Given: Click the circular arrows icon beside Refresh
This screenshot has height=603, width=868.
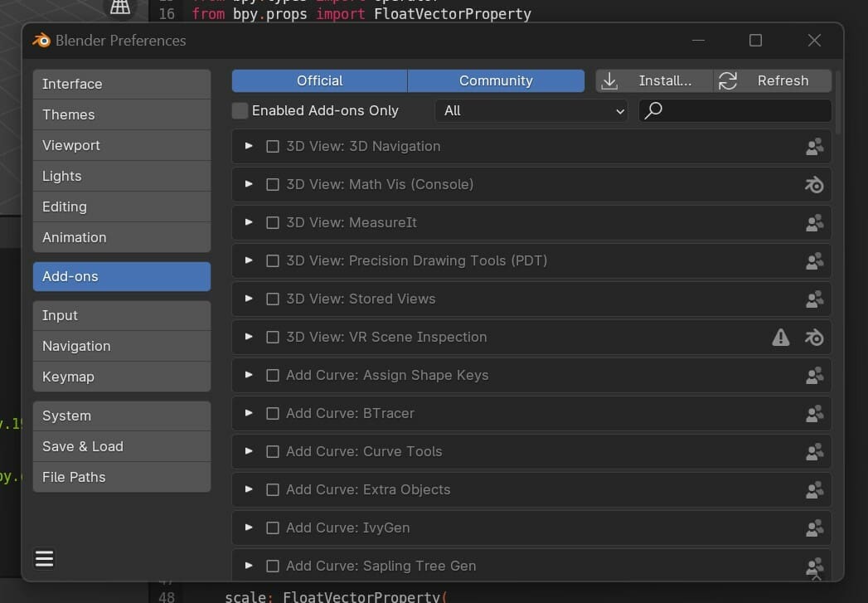Looking at the screenshot, I should pos(727,80).
